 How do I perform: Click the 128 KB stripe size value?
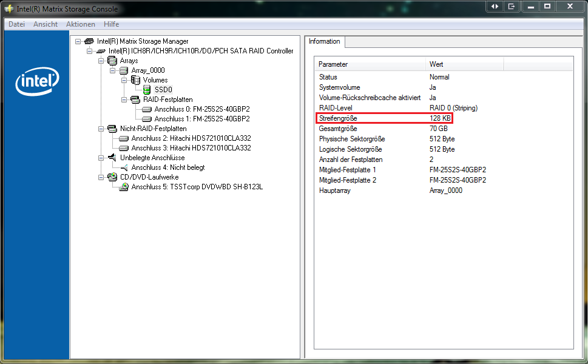[x=441, y=118]
